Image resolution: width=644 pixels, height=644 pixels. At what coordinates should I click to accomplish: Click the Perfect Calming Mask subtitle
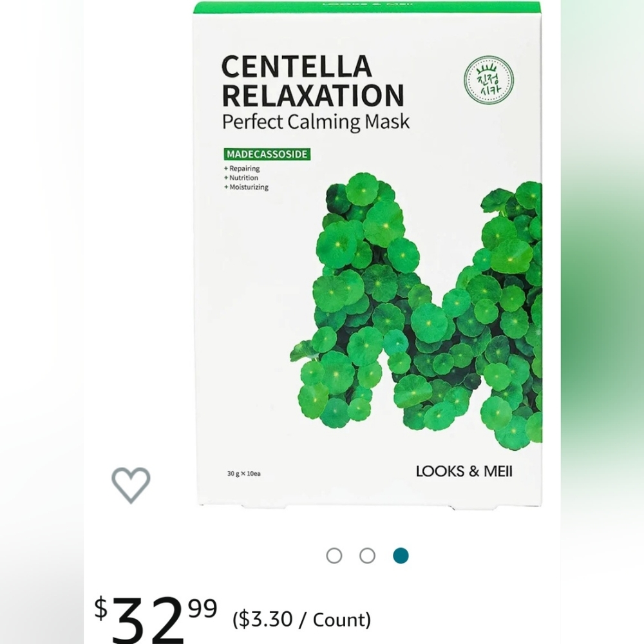tap(315, 121)
